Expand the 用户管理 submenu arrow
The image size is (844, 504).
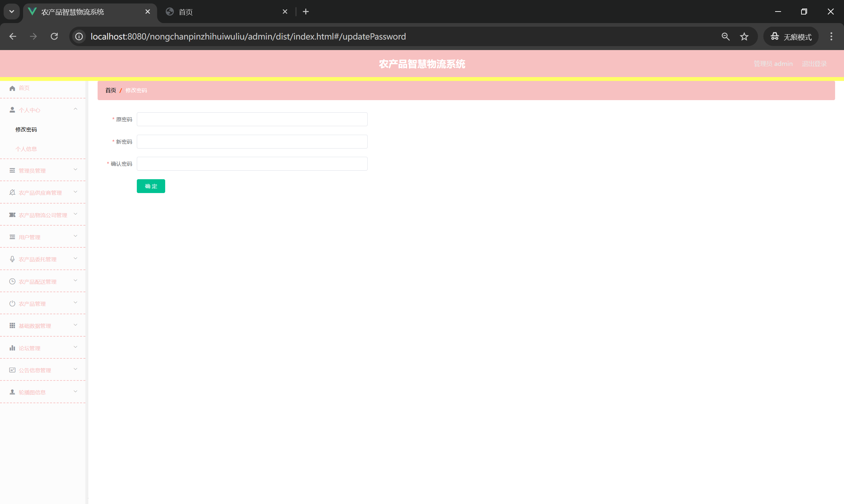coord(75,236)
